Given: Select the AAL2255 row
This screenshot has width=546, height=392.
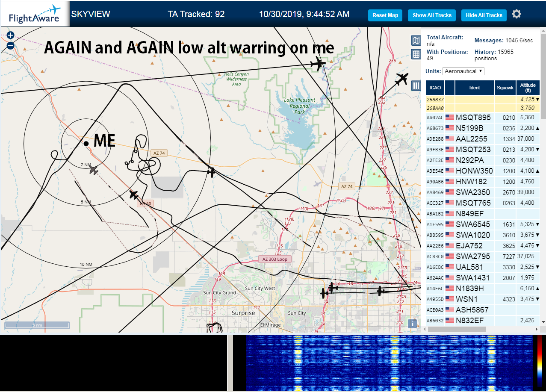Looking at the screenshot, I should click(x=483, y=139).
